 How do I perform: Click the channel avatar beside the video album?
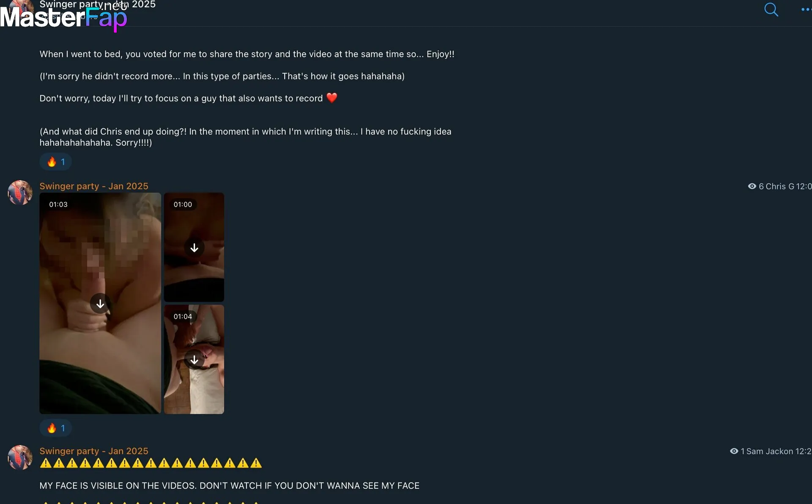click(x=20, y=192)
